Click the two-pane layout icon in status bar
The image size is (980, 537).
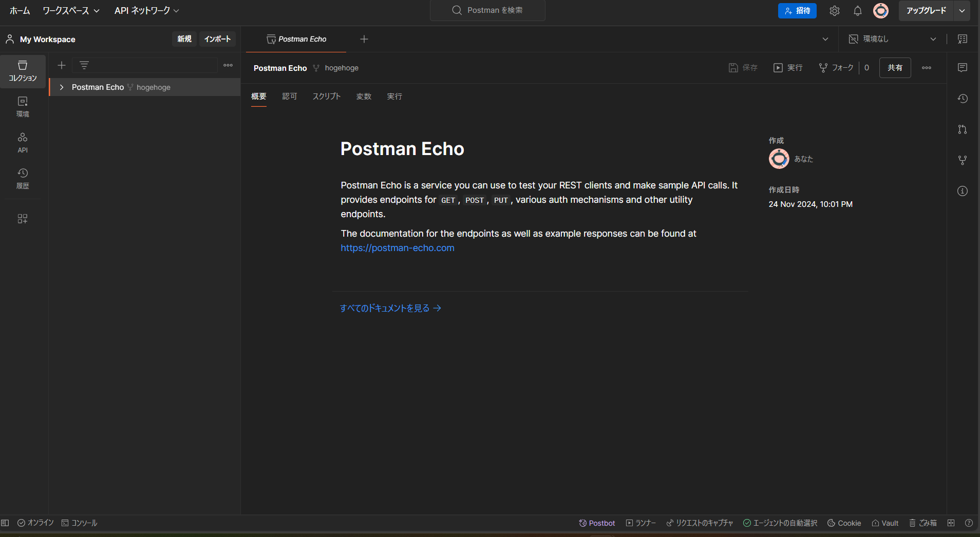pyautogui.click(x=951, y=523)
